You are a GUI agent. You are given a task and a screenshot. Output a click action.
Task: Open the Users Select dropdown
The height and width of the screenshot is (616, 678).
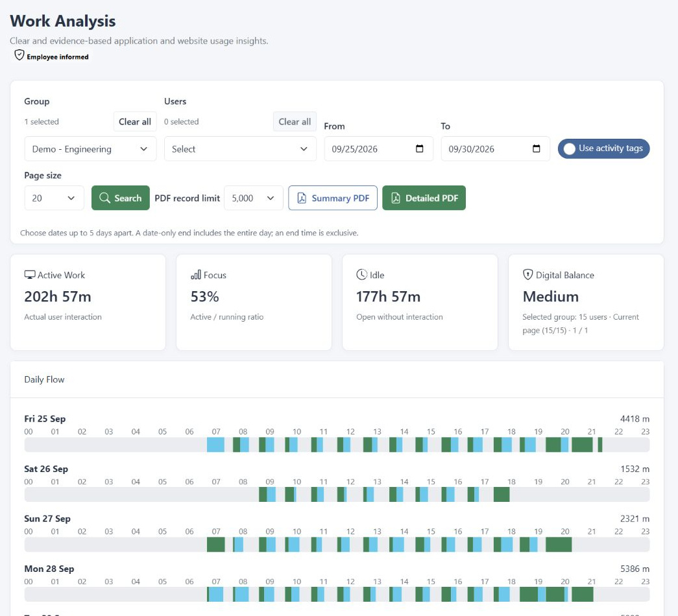tap(240, 149)
